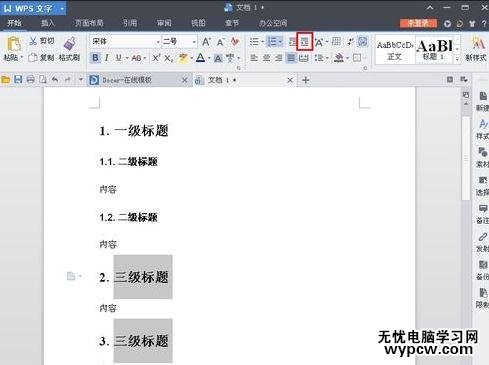Switch to the 插入 (Insert) ribbon tab
The height and width of the screenshot is (365, 489).
tap(47, 23)
